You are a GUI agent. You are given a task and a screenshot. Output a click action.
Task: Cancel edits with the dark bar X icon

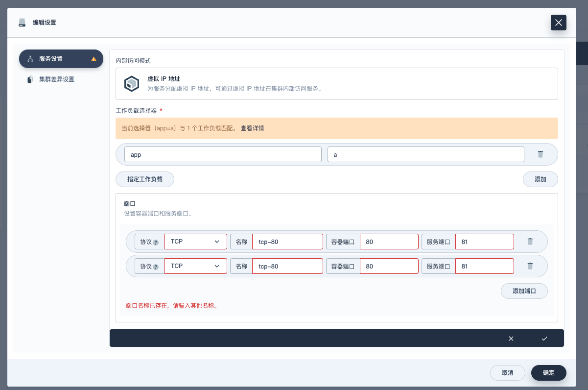pyautogui.click(x=511, y=338)
